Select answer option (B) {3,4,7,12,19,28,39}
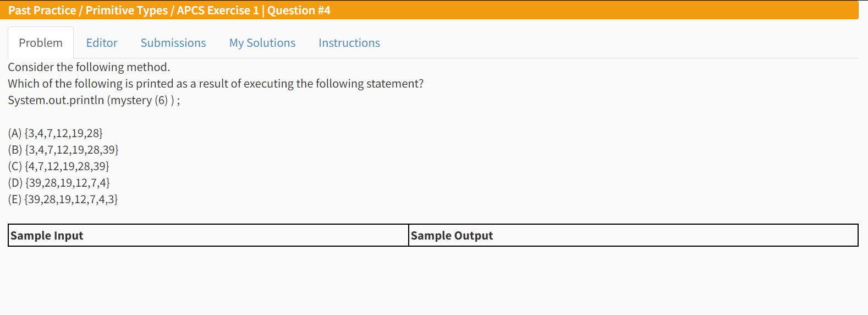Image resolution: width=868 pixels, height=315 pixels. pyautogui.click(x=63, y=150)
